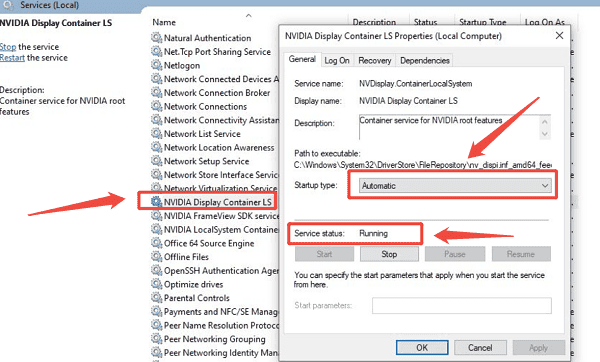Click the gear icon beside NVIDIA FrameView SDK service

[x=156, y=216]
